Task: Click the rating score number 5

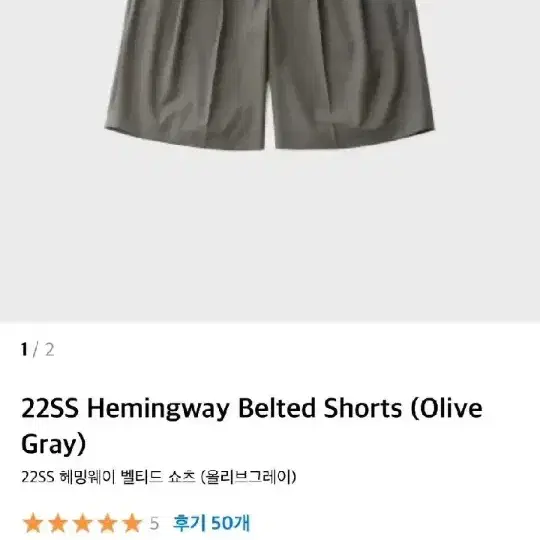Action: [x=154, y=523]
